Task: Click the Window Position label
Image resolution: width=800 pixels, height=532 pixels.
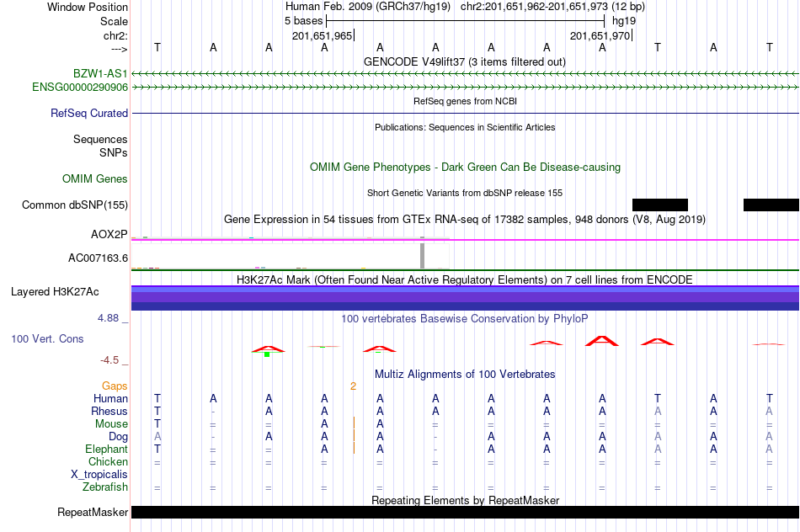Action: (88, 7)
